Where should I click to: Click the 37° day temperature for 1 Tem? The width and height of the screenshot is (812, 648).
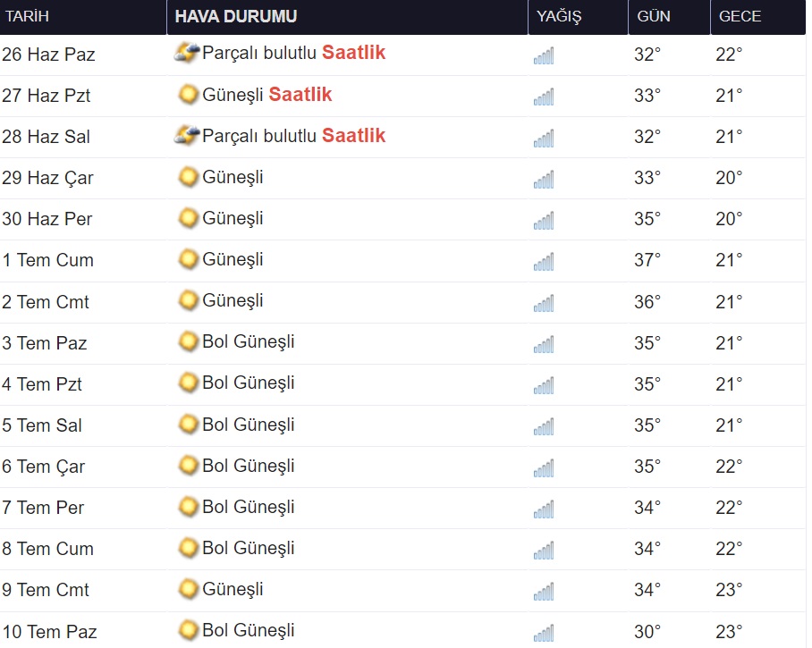click(x=647, y=260)
